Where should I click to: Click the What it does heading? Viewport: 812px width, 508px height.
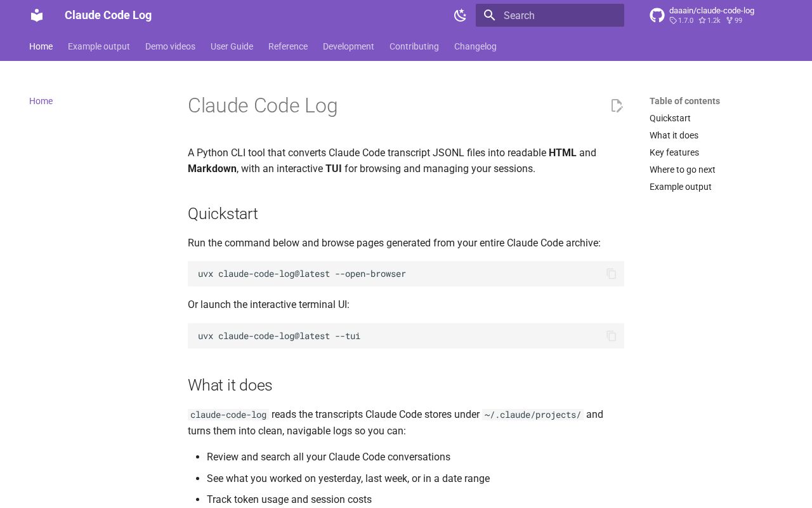[230, 385]
